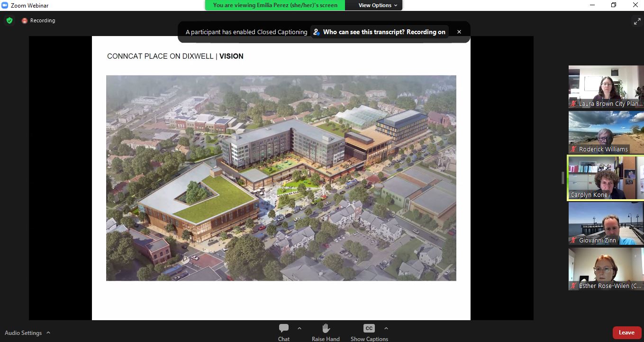Toggle Laura Brown's muted microphone indicator

[x=573, y=103]
